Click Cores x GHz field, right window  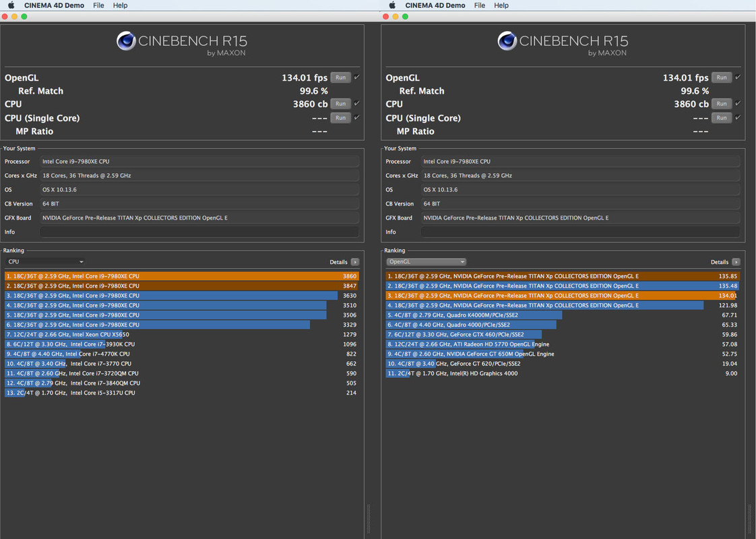click(x=580, y=175)
